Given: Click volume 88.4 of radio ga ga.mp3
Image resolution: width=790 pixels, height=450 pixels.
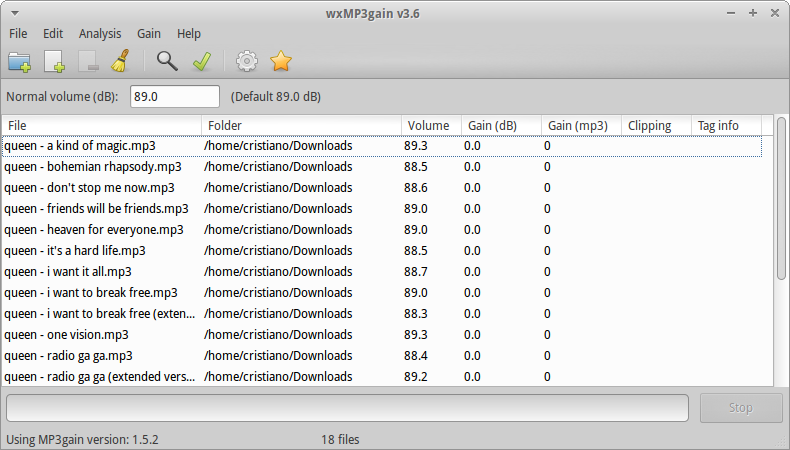Looking at the screenshot, I should tap(416, 356).
